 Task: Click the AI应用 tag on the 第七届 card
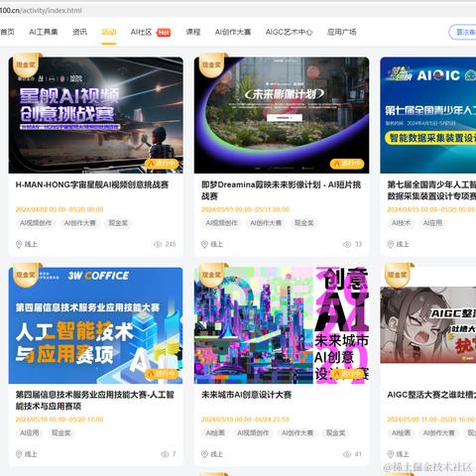[x=432, y=223]
